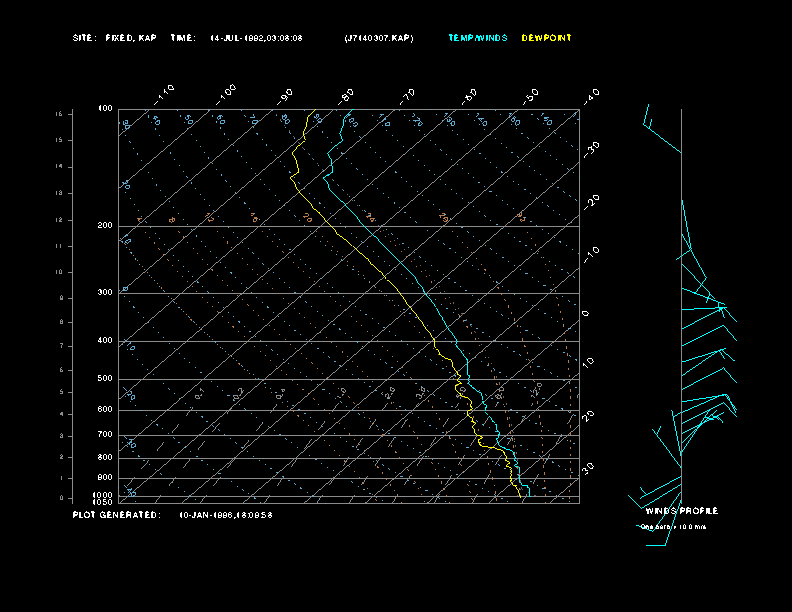The image size is (792, 612).
Task: Click the 500 pressure level label
Action: coord(105,379)
